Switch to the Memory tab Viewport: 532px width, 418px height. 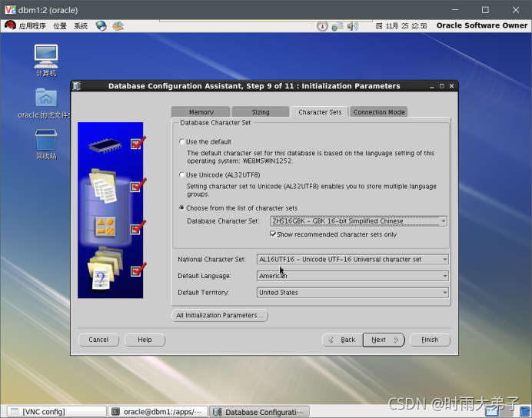click(x=201, y=112)
